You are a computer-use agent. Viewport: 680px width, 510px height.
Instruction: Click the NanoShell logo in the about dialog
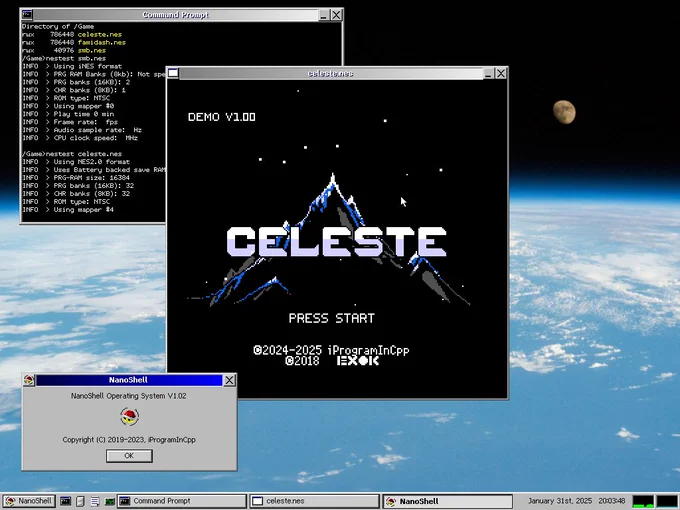click(x=129, y=417)
